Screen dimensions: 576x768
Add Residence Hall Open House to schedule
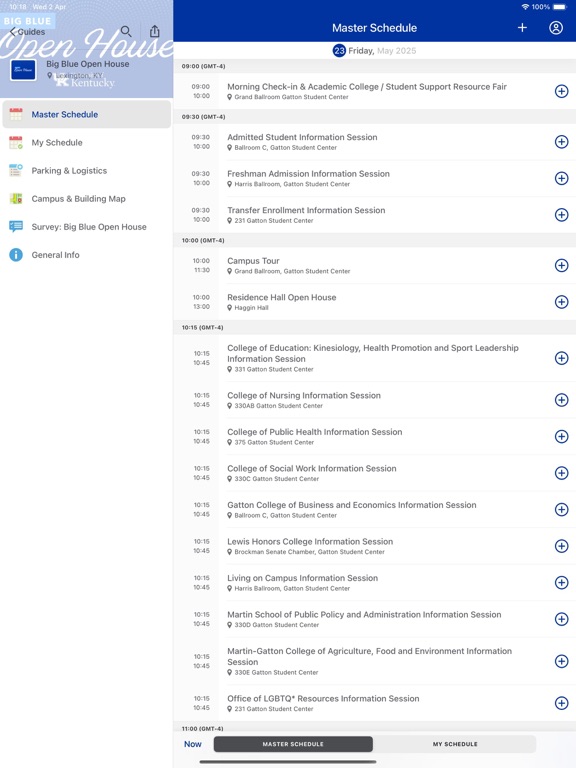561,302
